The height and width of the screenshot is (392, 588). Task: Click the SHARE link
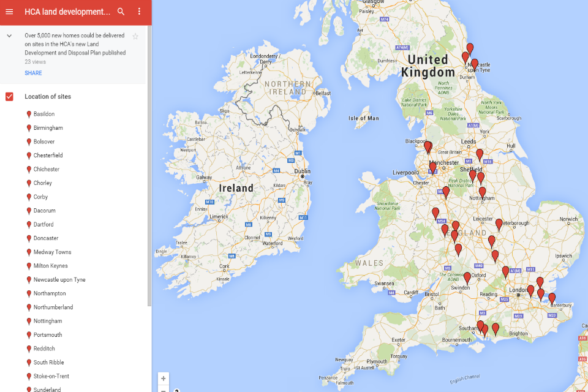point(33,73)
